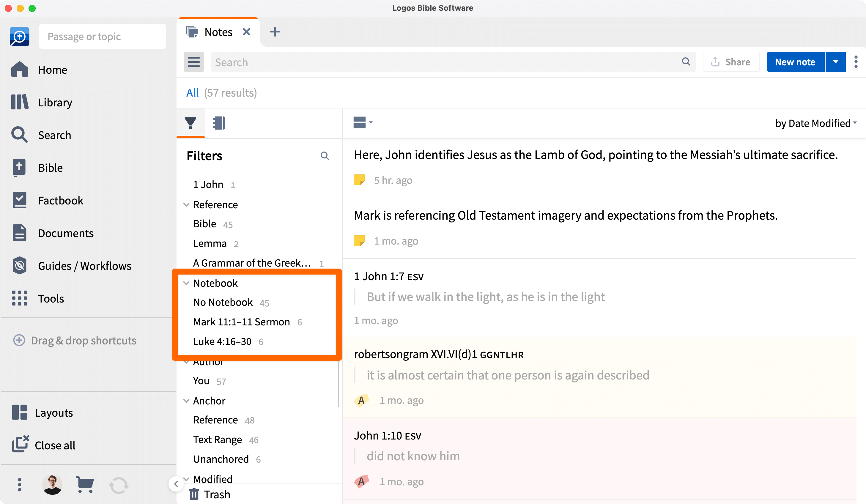Open sidebar more options kebab menu
This screenshot has width=866, height=504.
[x=20, y=484]
